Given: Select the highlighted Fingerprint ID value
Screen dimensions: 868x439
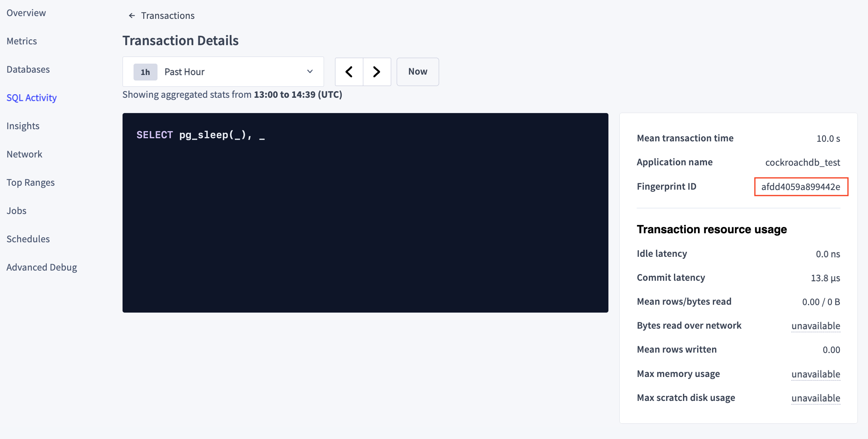Looking at the screenshot, I should 801,187.
